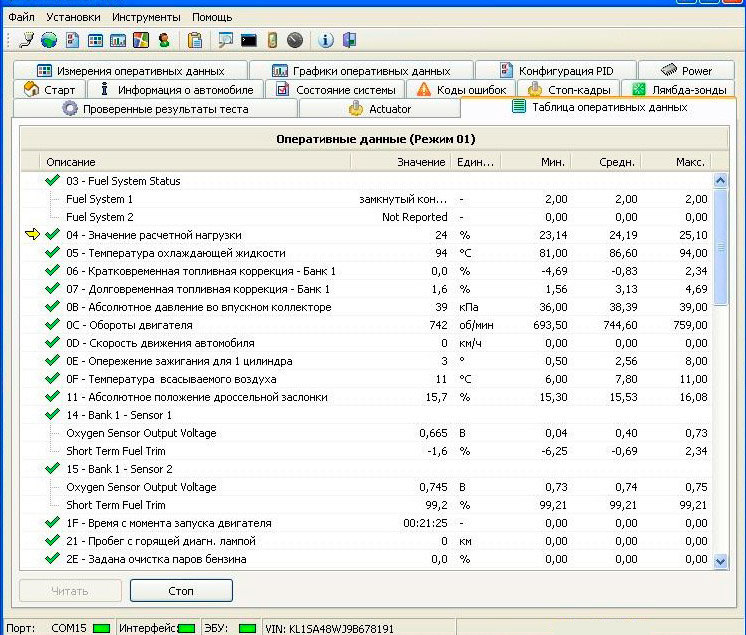Image resolution: width=746 pixels, height=635 pixels.
Task: Toggle checkmark for 14 - Bank 1 - Sensor 1
Action: [x=52, y=414]
